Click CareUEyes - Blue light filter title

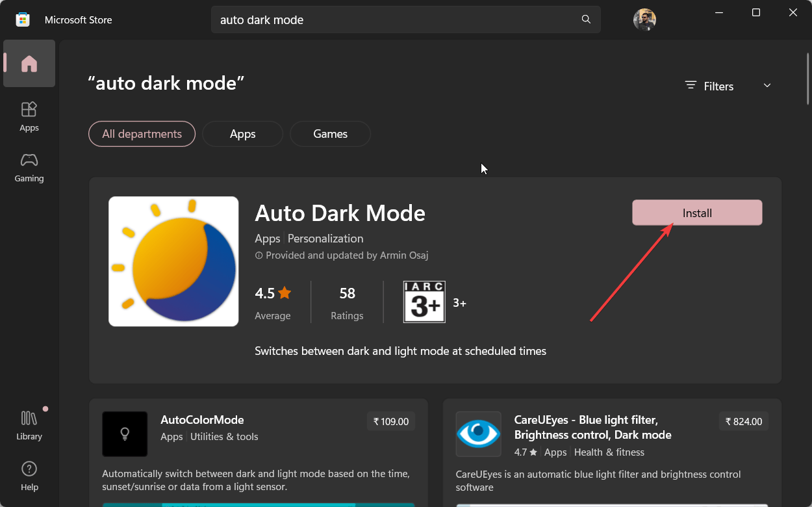point(592,427)
